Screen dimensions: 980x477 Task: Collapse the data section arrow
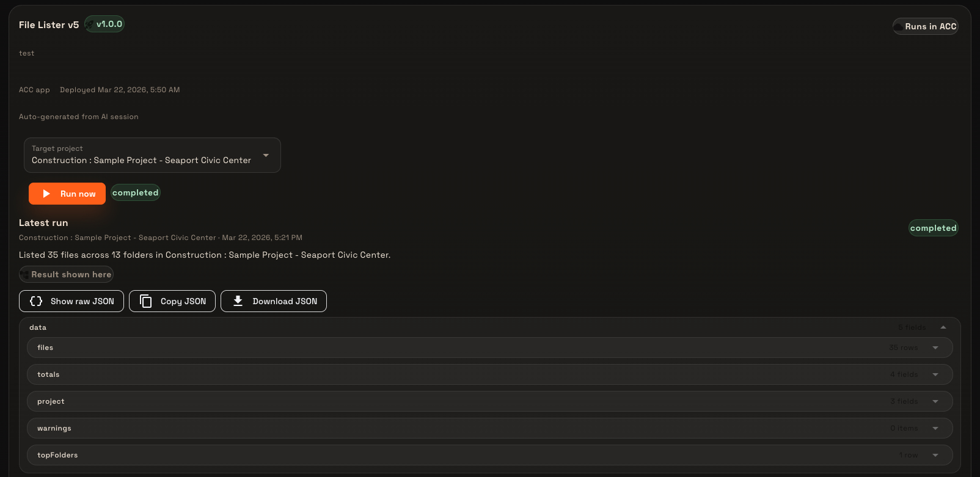(x=943, y=327)
